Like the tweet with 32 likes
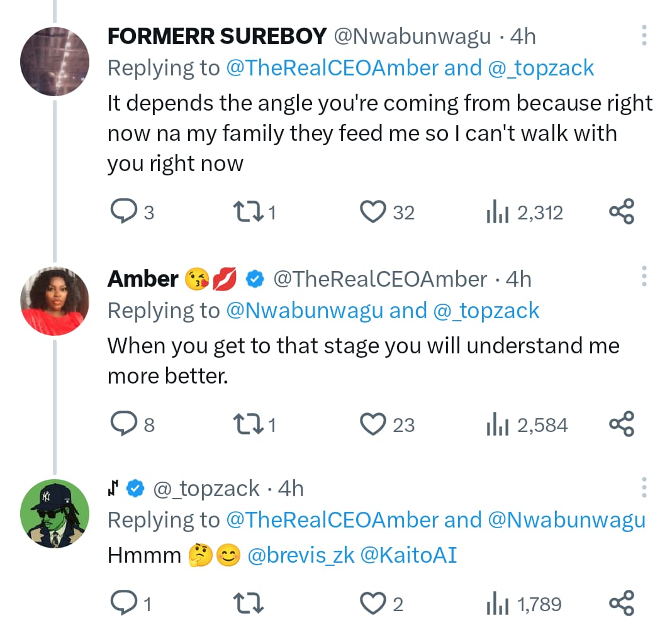The image size is (672, 625). (x=372, y=213)
